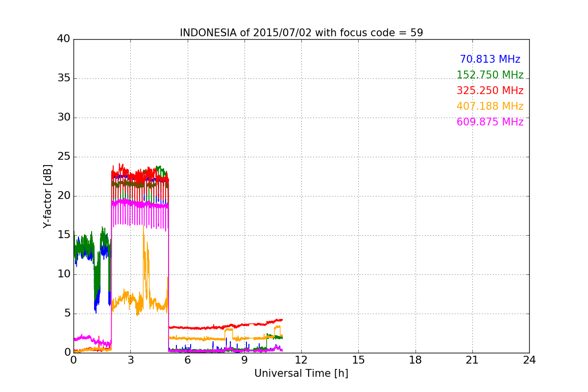Click the y-axis tick label 10

coord(64,274)
